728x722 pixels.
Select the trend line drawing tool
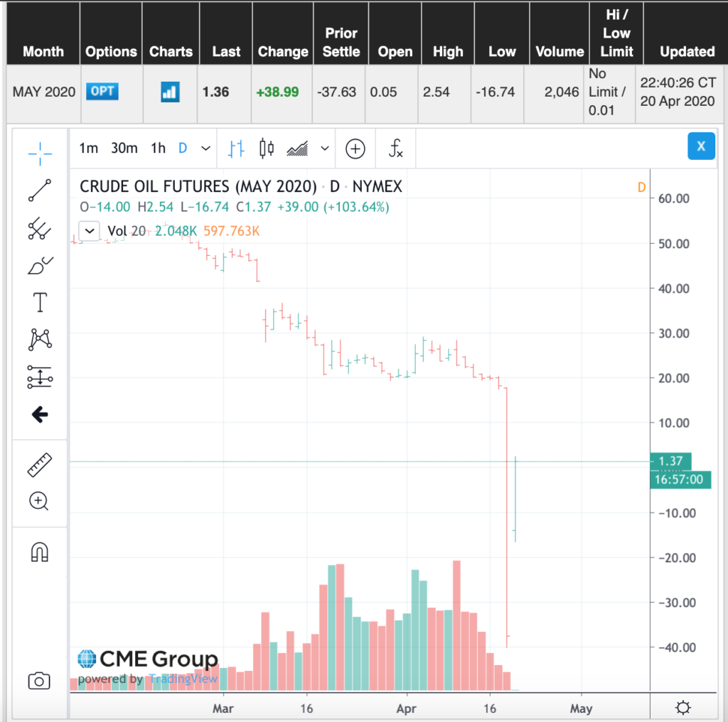40,190
